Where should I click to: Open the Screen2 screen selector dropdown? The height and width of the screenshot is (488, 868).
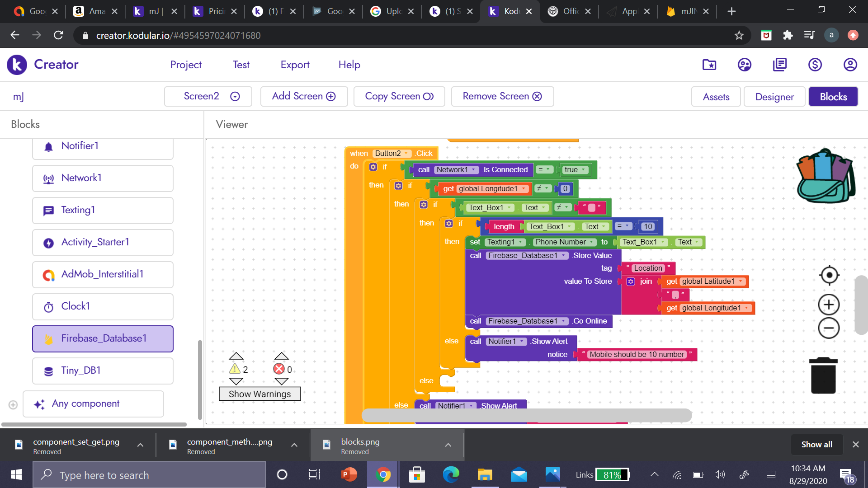click(x=208, y=96)
